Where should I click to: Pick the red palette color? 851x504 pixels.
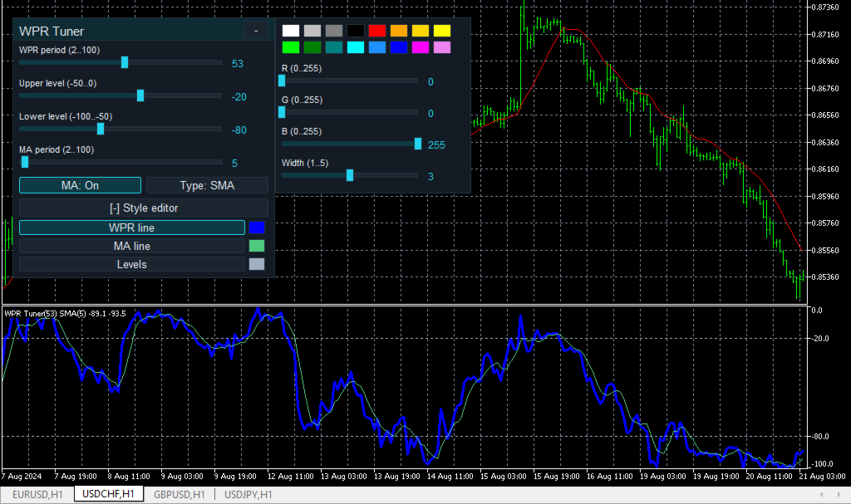point(377,31)
